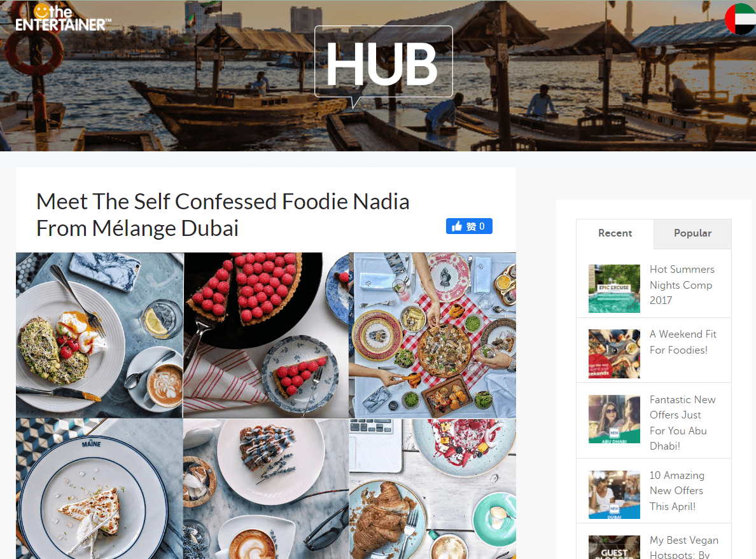This screenshot has height=559, width=756.
Task: Click the croissant and laptop photo
Action: click(x=433, y=488)
